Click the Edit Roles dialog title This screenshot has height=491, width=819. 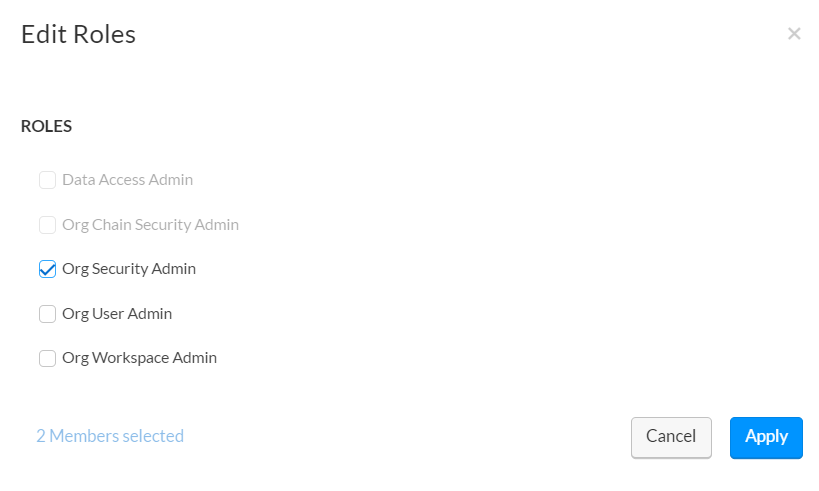[x=78, y=35]
